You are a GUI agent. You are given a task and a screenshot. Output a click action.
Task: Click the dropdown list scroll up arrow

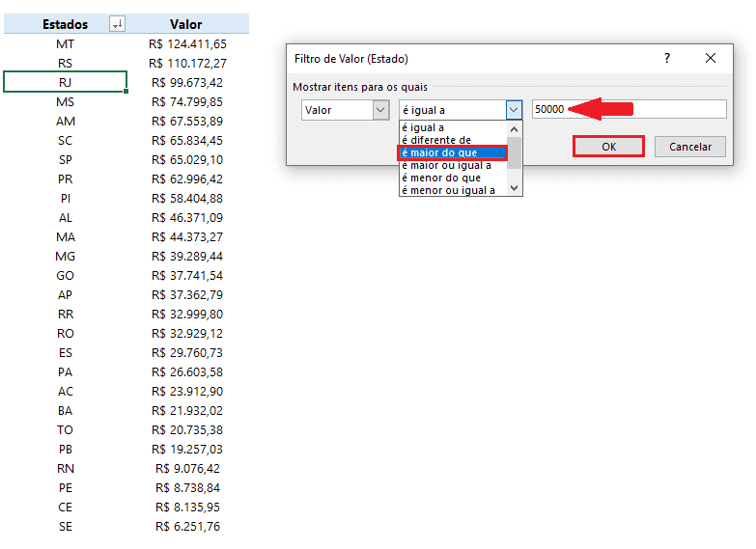pos(515,128)
